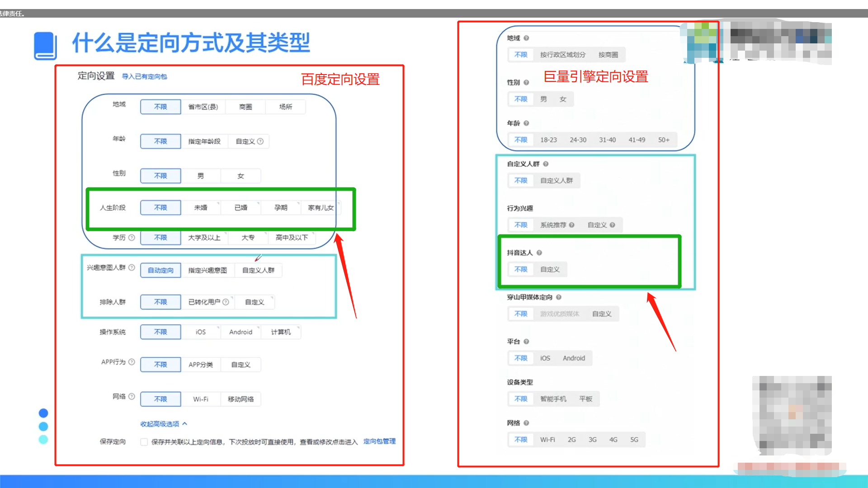
Task: Click the help icon beside 学历 label
Action: point(132,238)
